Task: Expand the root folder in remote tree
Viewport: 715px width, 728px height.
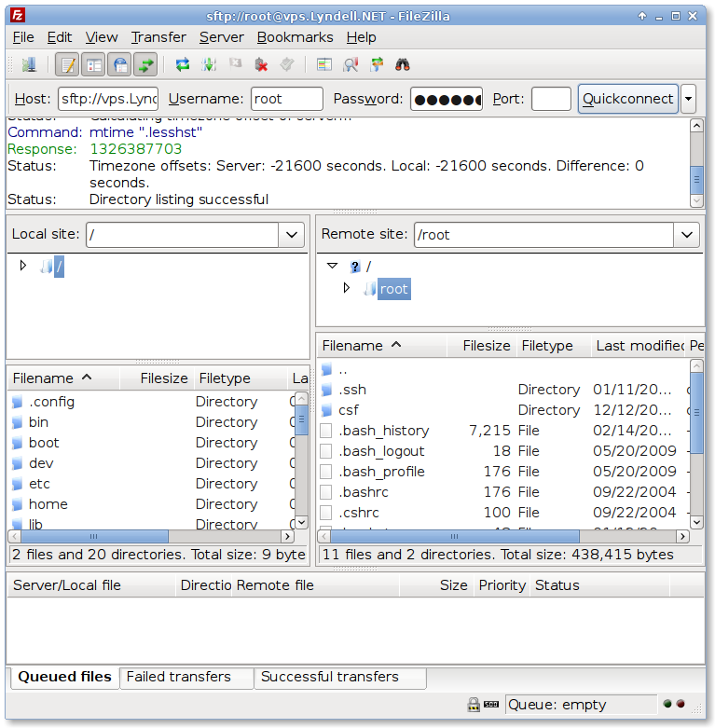Action: [347, 289]
